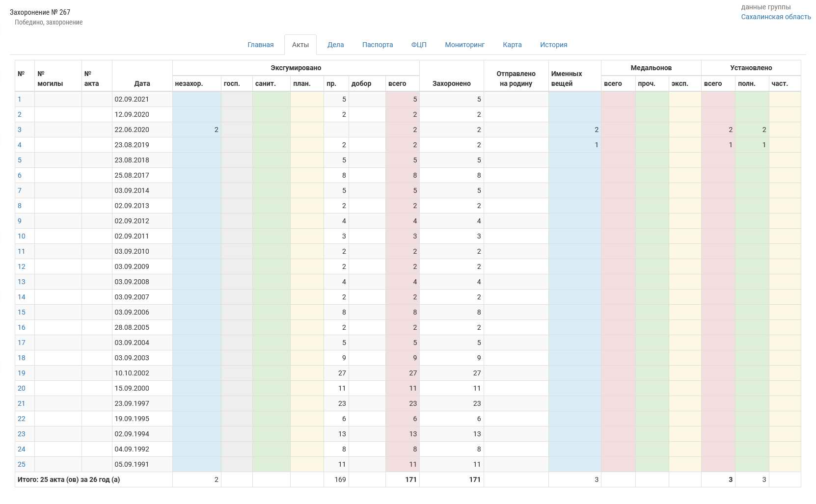Image resolution: width=816 pixels, height=504 pixels.
Task: Click the Дата column header
Action: (142, 83)
